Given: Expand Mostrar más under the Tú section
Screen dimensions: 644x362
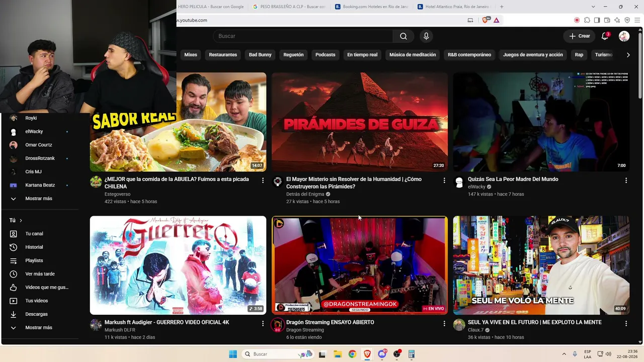Looking at the screenshot, I should coord(39,328).
